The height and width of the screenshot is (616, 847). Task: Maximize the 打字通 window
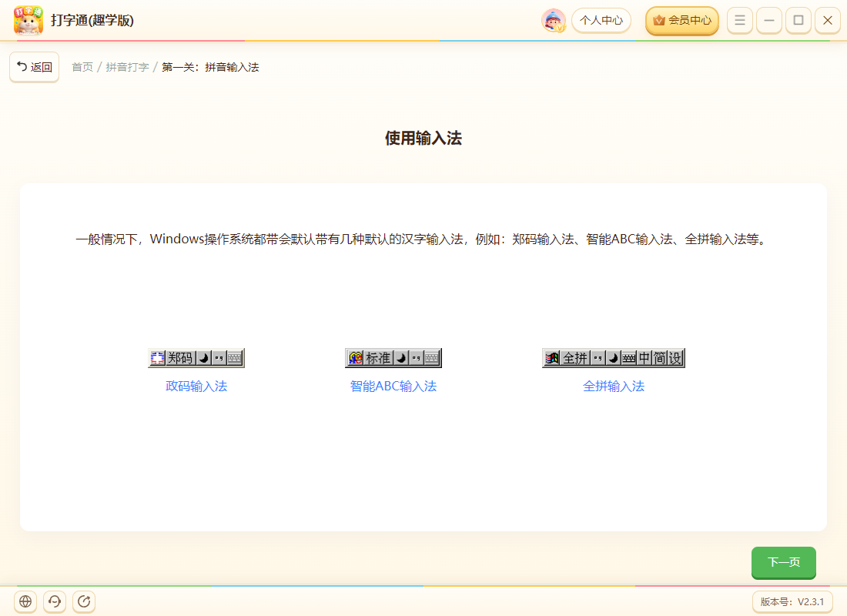point(798,21)
